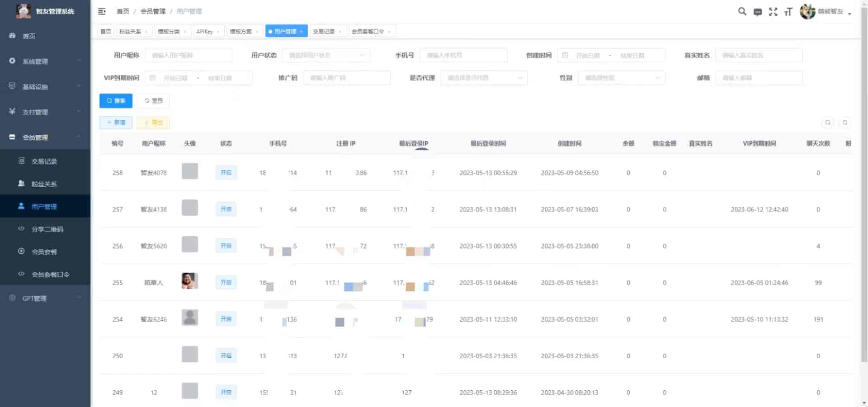Toggle status switch 开启 for user 258

pos(226,172)
